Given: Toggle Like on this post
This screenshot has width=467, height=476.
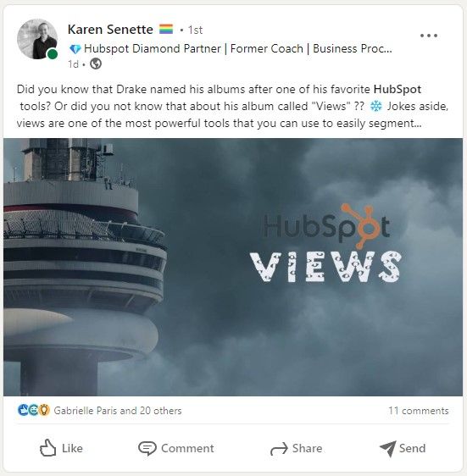Looking at the screenshot, I should (x=61, y=448).
